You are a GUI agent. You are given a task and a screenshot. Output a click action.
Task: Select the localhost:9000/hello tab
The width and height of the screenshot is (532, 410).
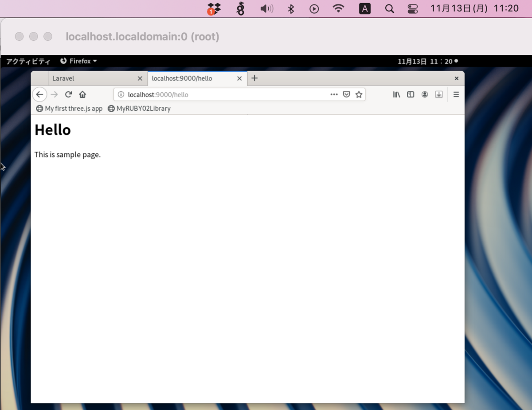[x=197, y=78]
